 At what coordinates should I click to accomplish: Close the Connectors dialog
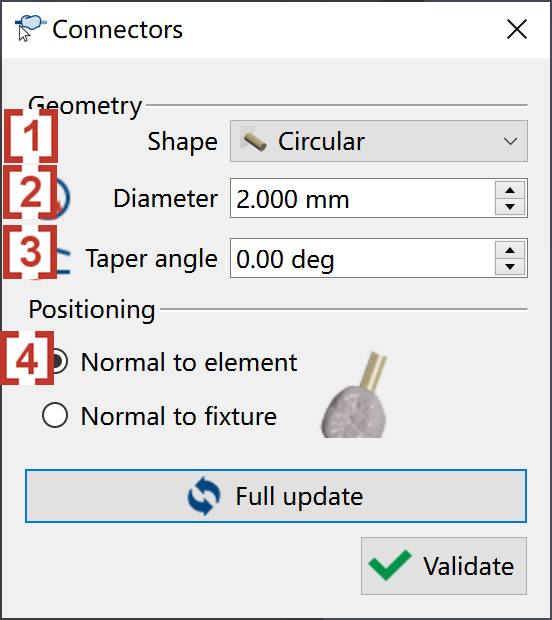(517, 29)
